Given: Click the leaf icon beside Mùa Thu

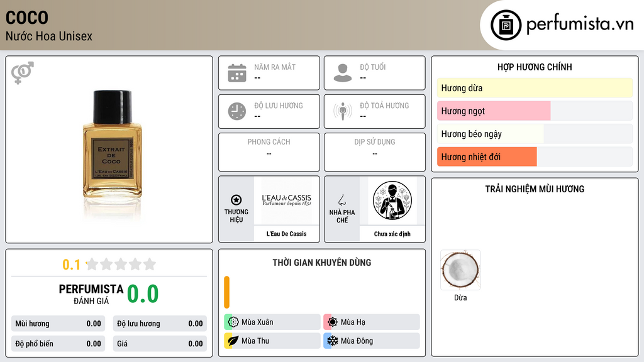Looking at the screenshot, I should [233, 341].
